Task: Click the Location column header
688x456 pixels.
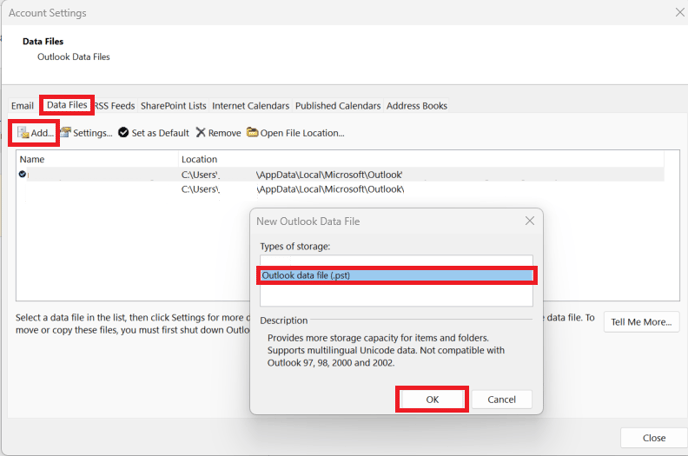Action: pos(421,159)
